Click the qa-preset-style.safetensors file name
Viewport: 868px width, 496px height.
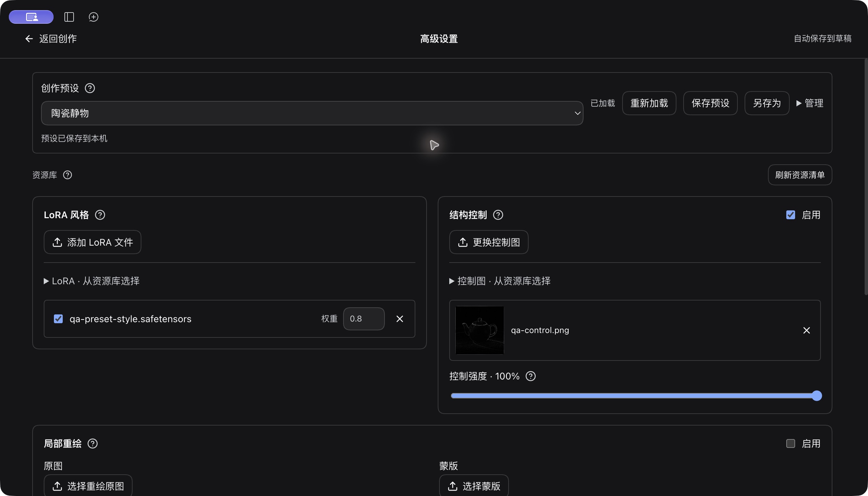(131, 319)
